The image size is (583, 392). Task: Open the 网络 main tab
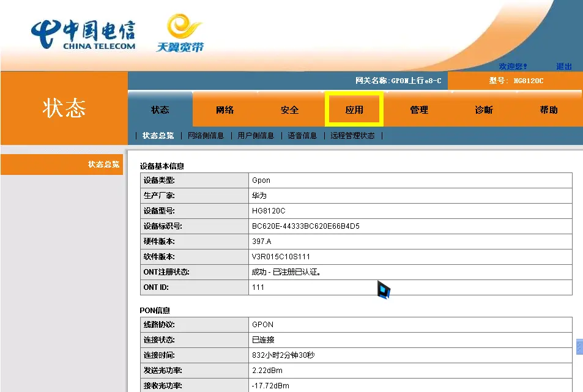225,109
